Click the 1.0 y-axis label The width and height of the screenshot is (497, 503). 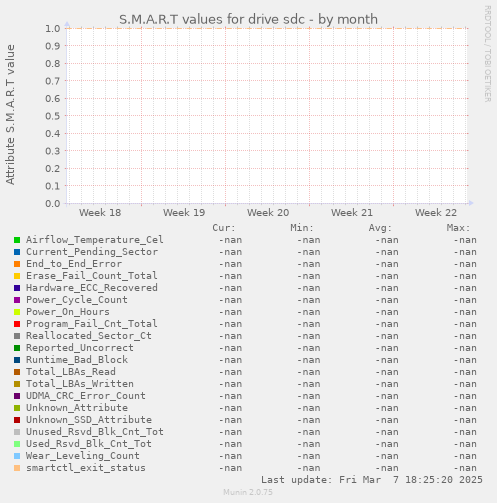(x=53, y=28)
